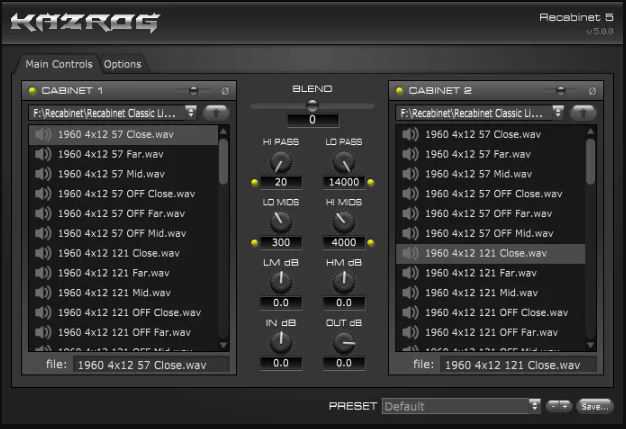
Task: Click the Cabinet 1 file name field
Action: pos(151,365)
